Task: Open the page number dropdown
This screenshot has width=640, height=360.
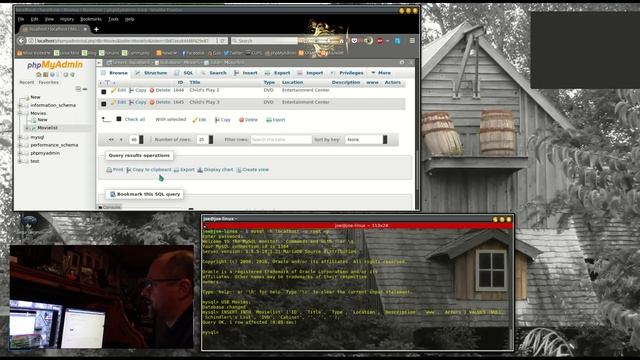Action: [136, 140]
